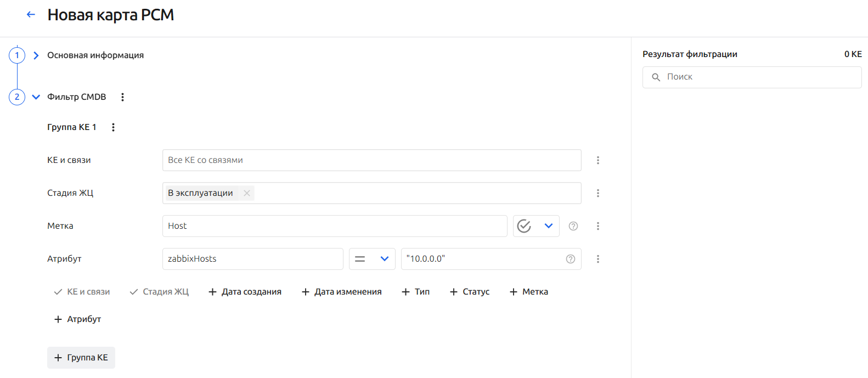Click the zabbixHosts attribute name field

click(x=252, y=259)
